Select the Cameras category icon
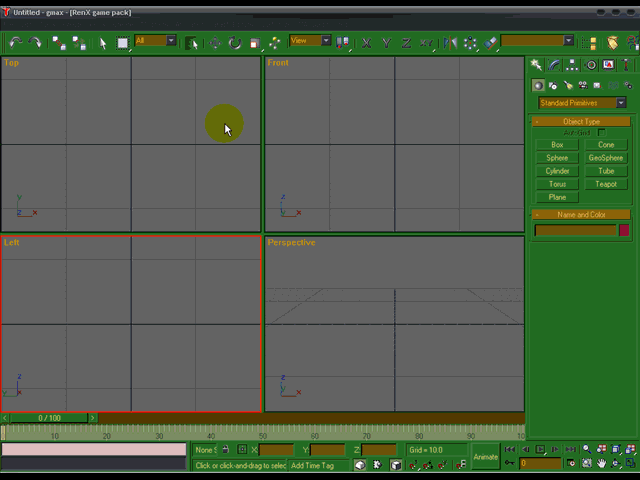Screen dimensions: 640x480 coord(582,86)
